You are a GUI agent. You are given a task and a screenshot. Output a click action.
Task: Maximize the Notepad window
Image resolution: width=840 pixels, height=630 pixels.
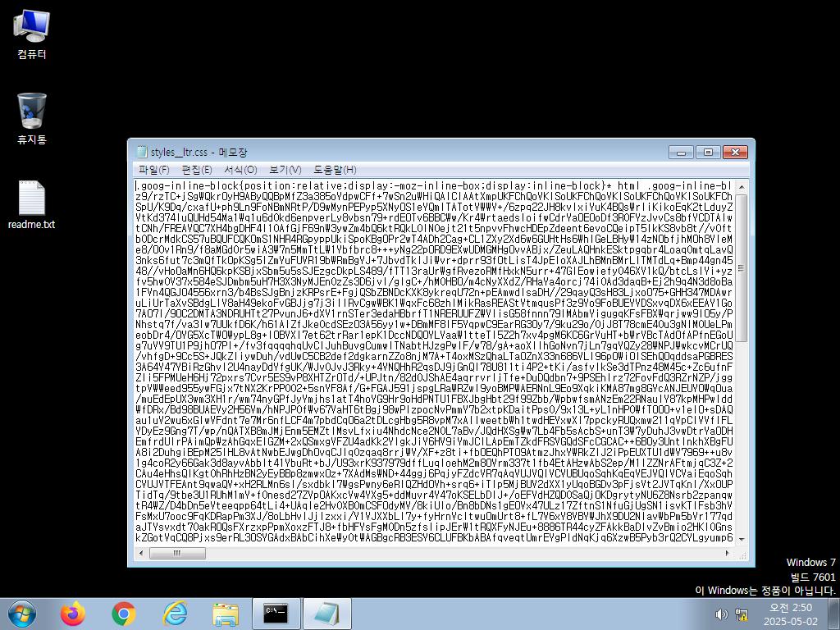point(708,153)
